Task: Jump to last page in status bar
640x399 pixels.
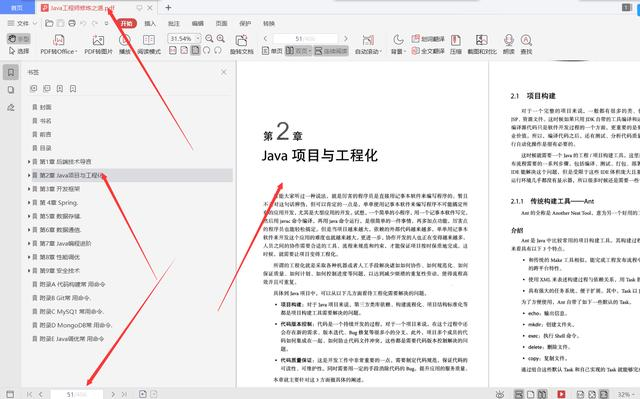Action: [124, 394]
